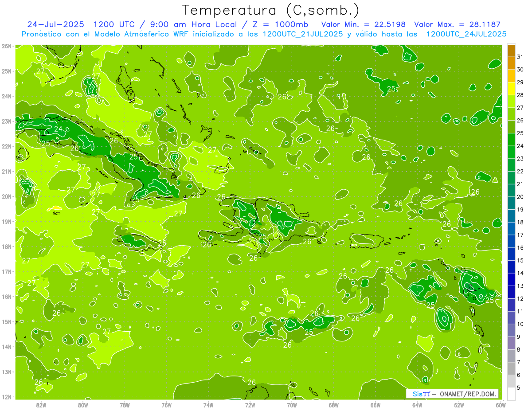
Task: Click the legend label '29'
Action: (x=520, y=82)
